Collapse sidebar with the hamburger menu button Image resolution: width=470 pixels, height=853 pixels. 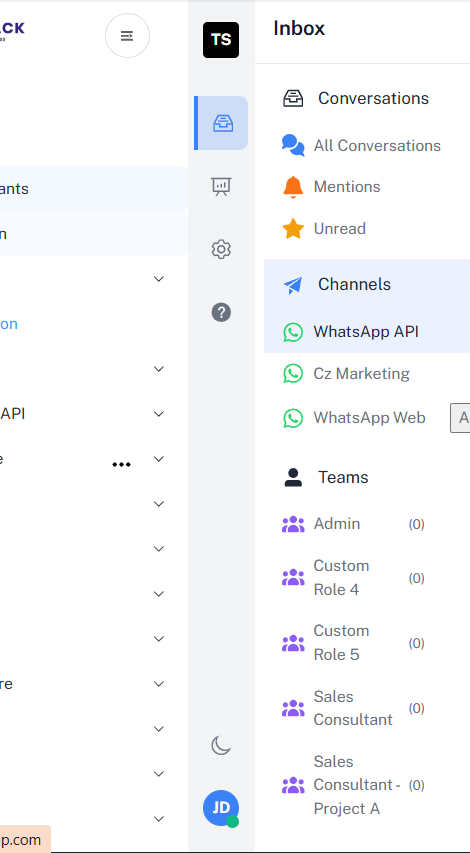coord(127,36)
